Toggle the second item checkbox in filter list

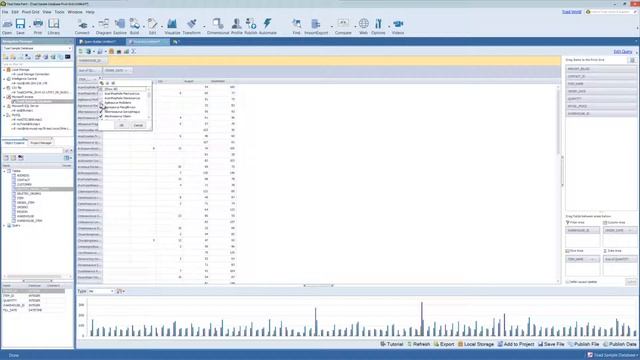click(x=101, y=98)
